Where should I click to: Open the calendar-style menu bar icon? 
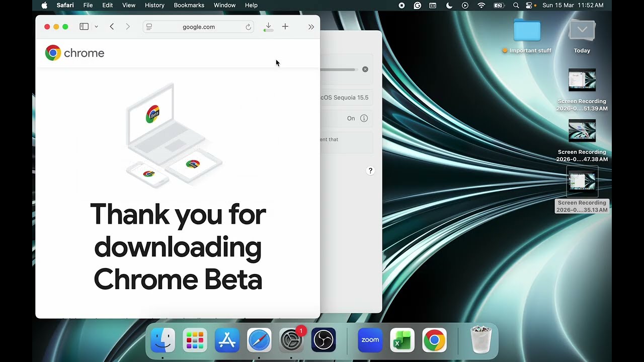[x=433, y=6]
